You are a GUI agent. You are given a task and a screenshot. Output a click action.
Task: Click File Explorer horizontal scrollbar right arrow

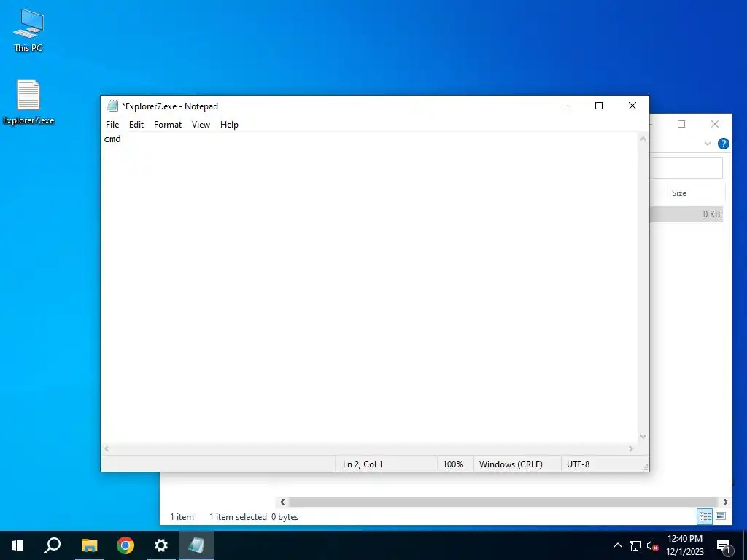(725, 502)
